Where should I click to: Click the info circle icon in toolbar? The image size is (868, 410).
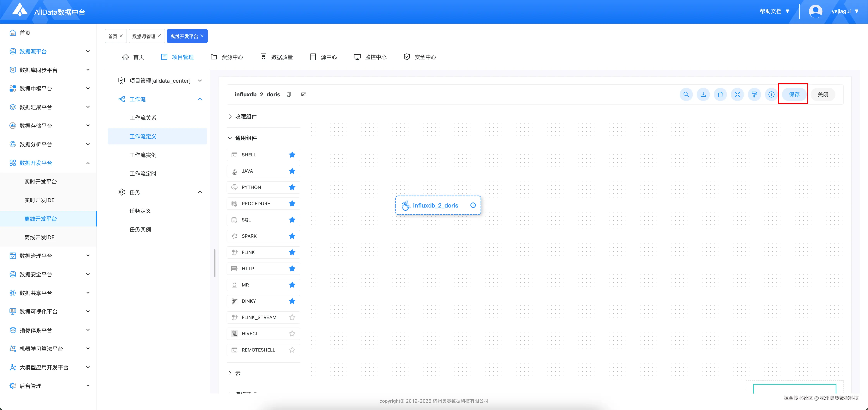coord(771,95)
